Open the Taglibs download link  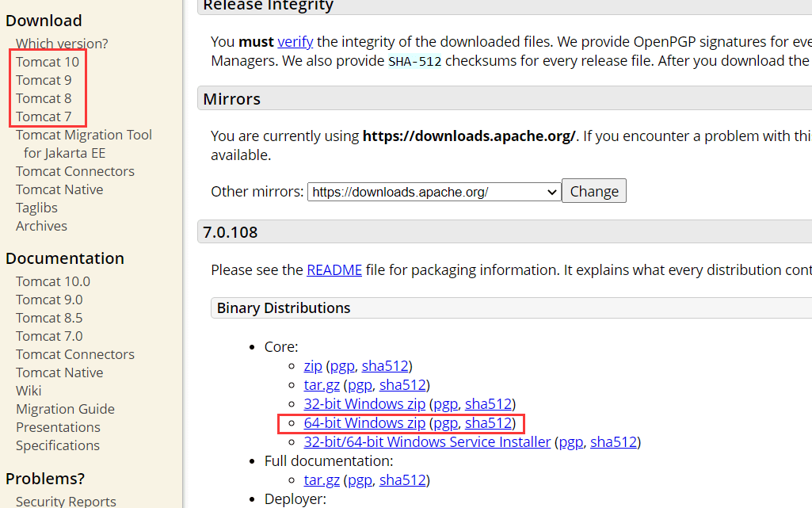(x=36, y=208)
